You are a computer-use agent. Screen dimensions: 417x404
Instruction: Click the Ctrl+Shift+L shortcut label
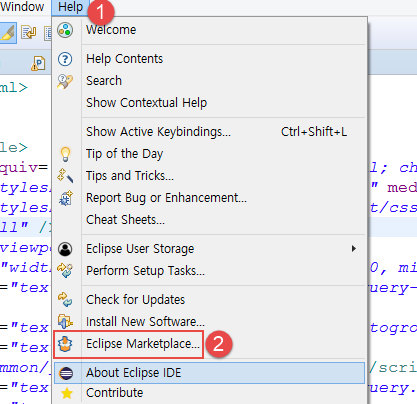pos(314,132)
